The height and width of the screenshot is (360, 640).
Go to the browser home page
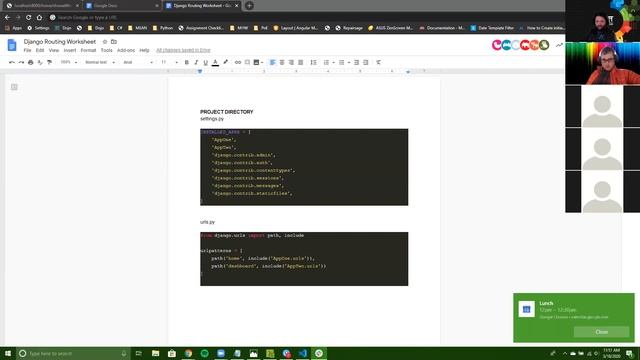pyautogui.click(x=39, y=17)
